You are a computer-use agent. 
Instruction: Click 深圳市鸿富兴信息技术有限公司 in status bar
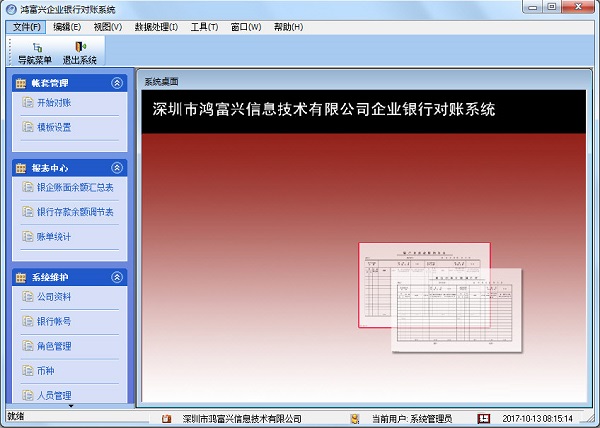coord(242,419)
